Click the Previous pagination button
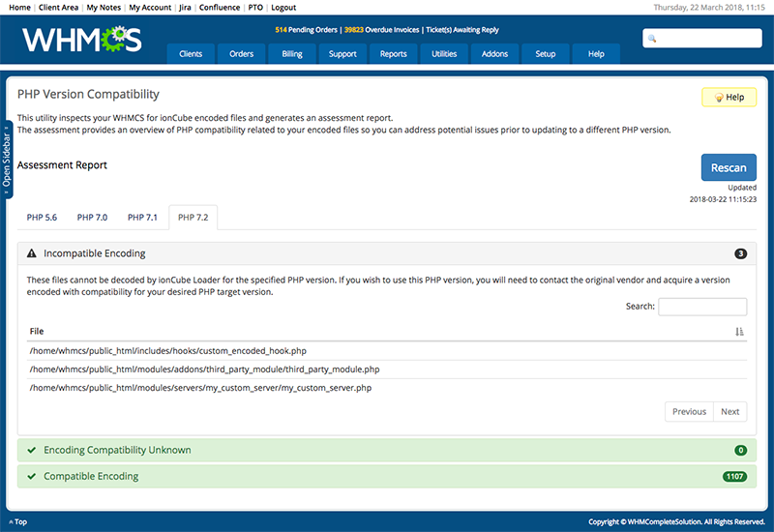 (x=689, y=412)
